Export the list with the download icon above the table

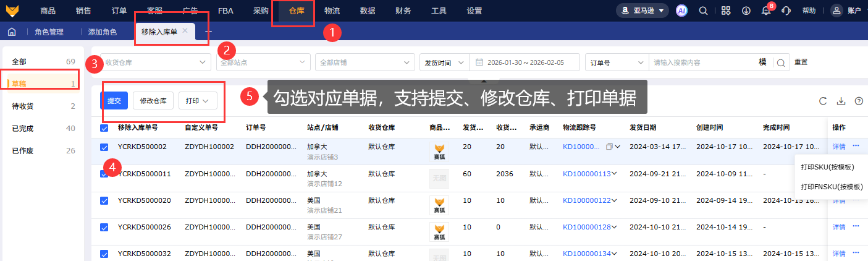[841, 101]
